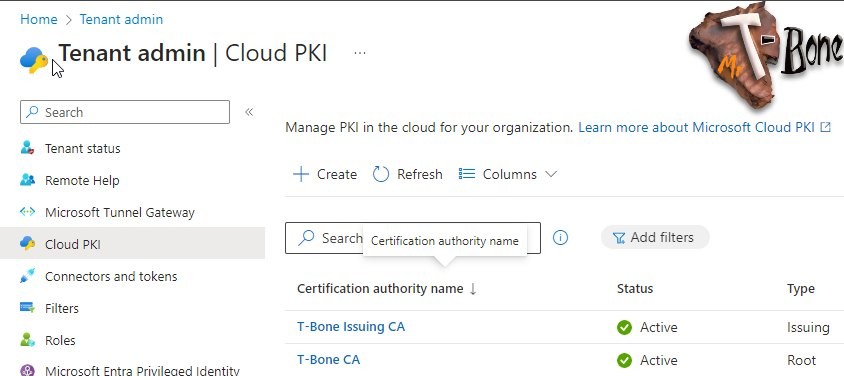Open Tenant status in sidebar
The height and width of the screenshot is (376, 844).
[x=82, y=148]
